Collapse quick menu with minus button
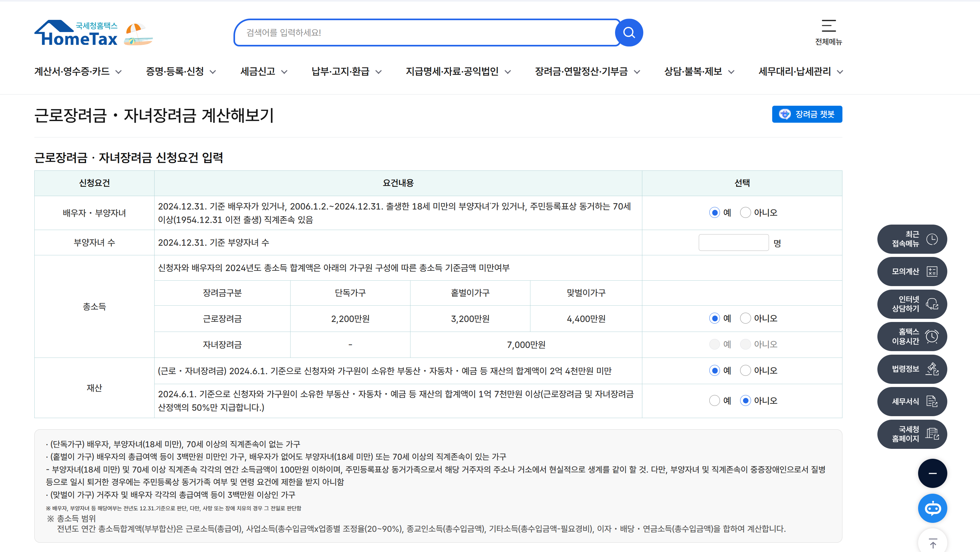The image size is (980, 552). click(x=932, y=473)
